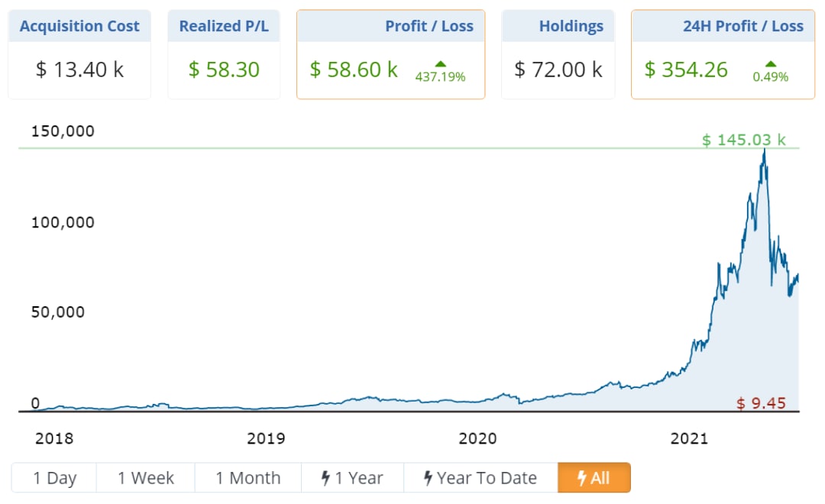
Task: Click the 2021 peak on the chart
Action: click(x=764, y=150)
